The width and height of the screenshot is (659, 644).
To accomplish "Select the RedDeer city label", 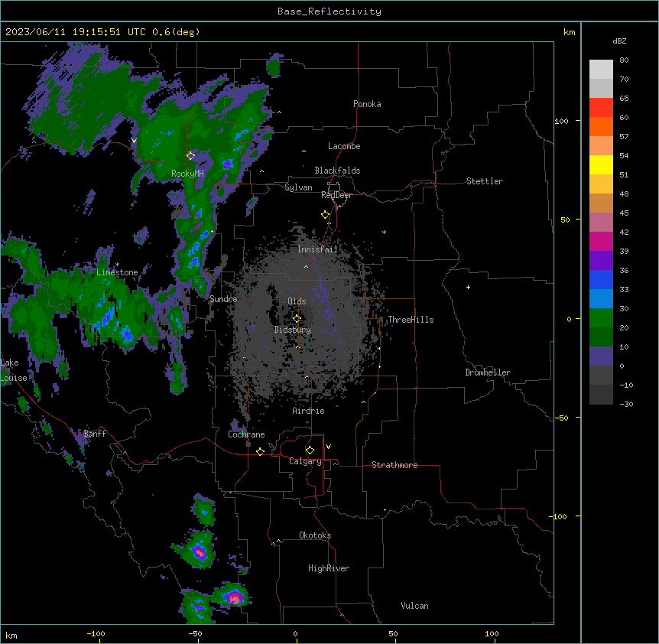I will pyautogui.click(x=336, y=195).
